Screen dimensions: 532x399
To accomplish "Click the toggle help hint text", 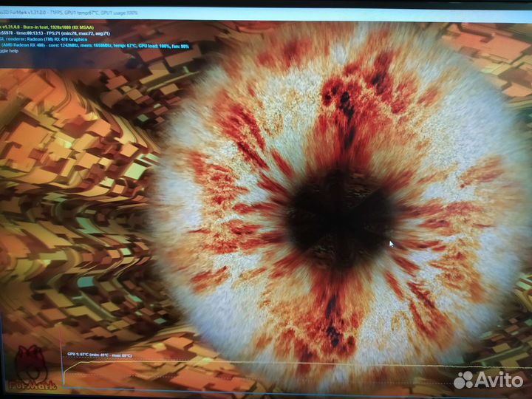I will coord(9,51).
